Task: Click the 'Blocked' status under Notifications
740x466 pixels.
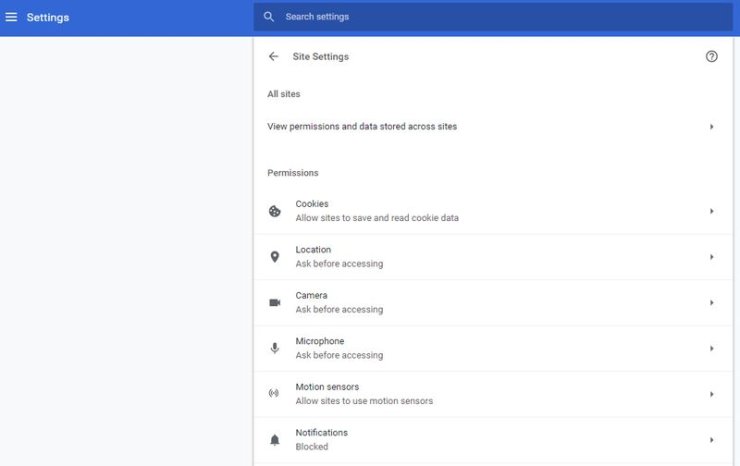Action: pos(311,447)
